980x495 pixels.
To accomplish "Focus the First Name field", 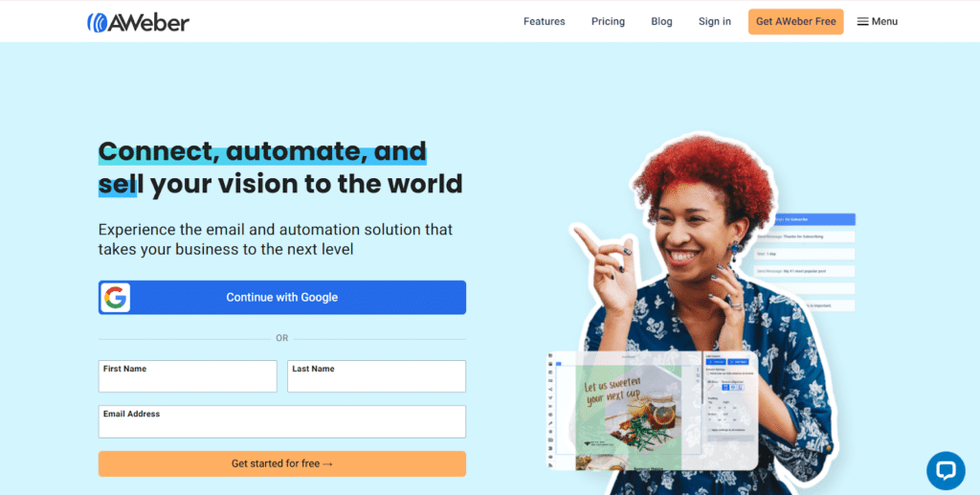I will coord(188,376).
